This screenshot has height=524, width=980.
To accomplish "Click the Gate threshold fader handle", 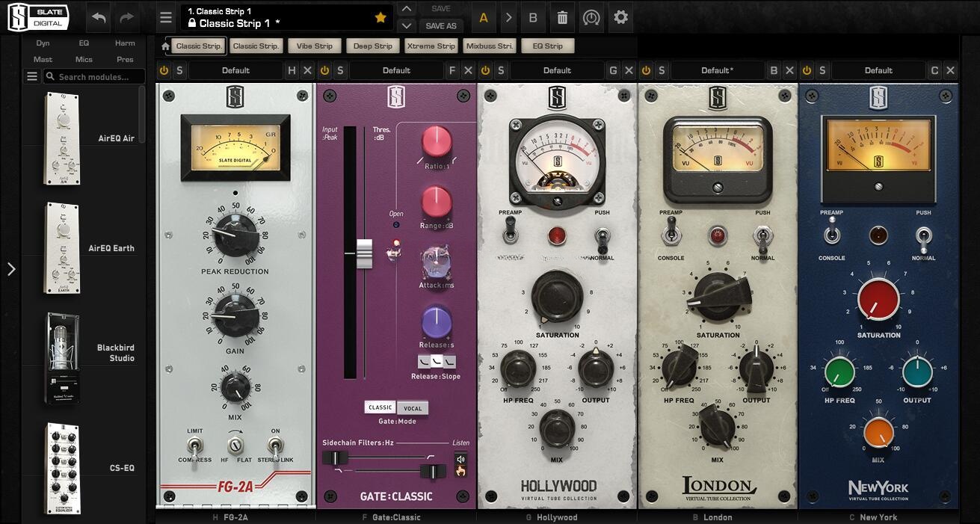I will pyautogui.click(x=364, y=254).
